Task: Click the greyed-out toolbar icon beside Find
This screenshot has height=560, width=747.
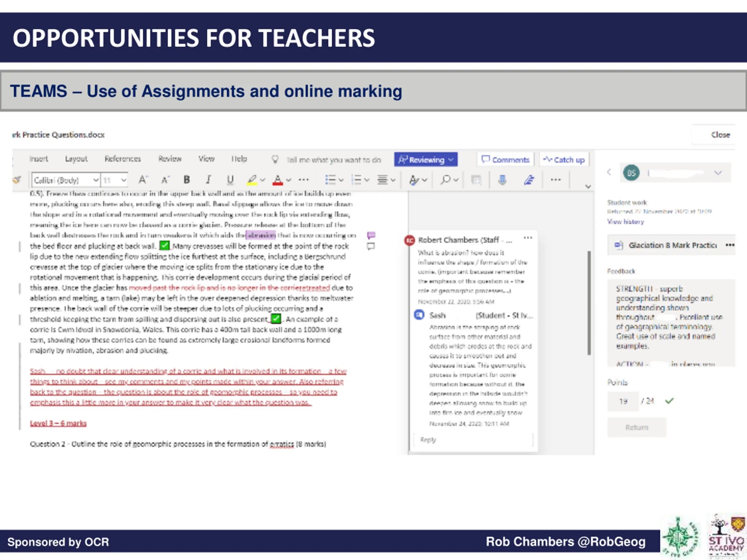Action: click(476, 180)
